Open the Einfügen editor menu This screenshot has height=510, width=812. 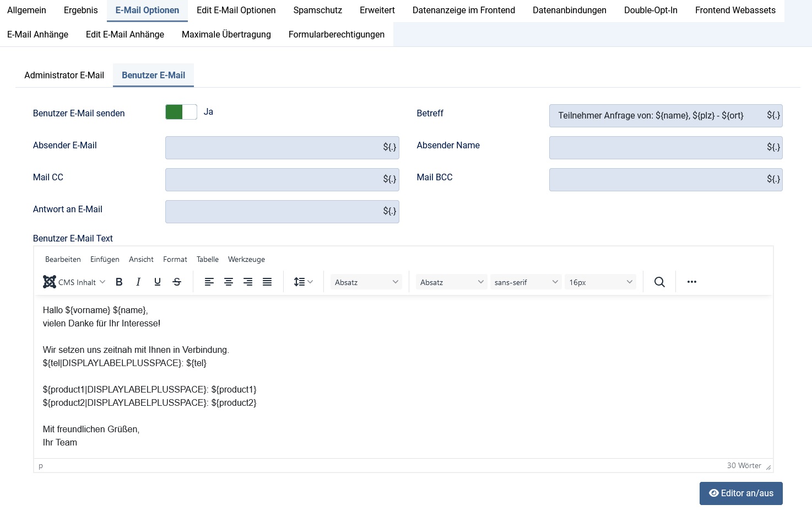click(105, 260)
